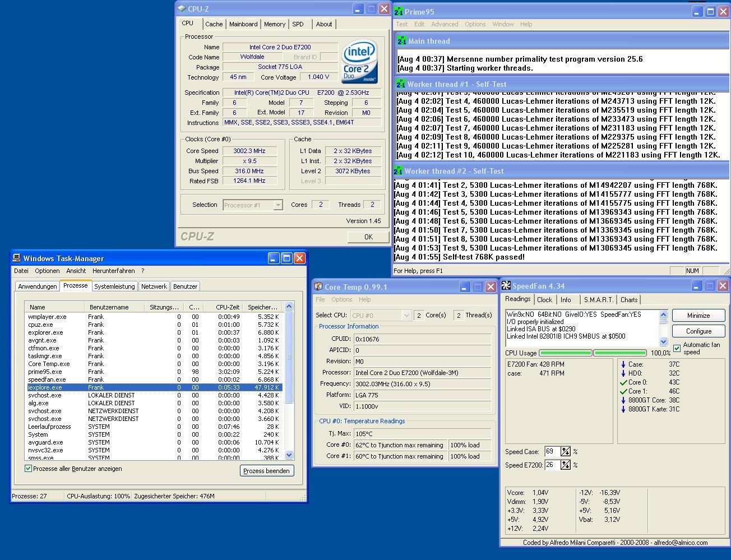Open Task-Manager Datei menu
The height and width of the screenshot is (560, 731).
tap(21, 271)
